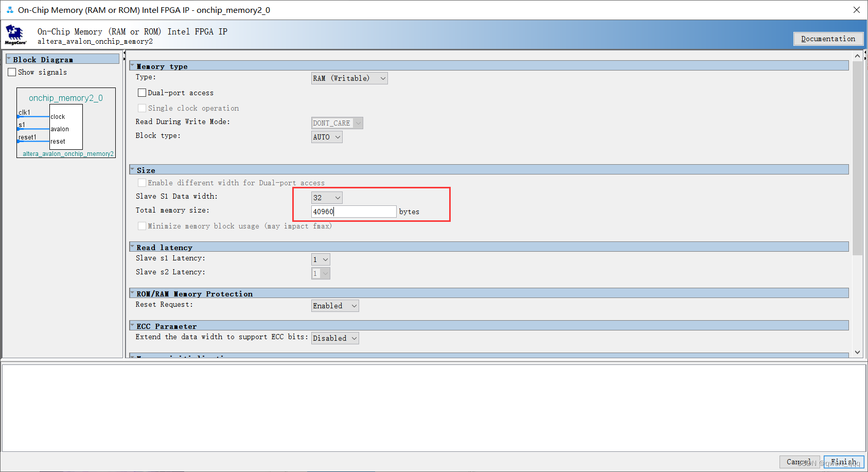The height and width of the screenshot is (472, 868).
Task: Click the clk1 signal label
Action: click(x=25, y=112)
